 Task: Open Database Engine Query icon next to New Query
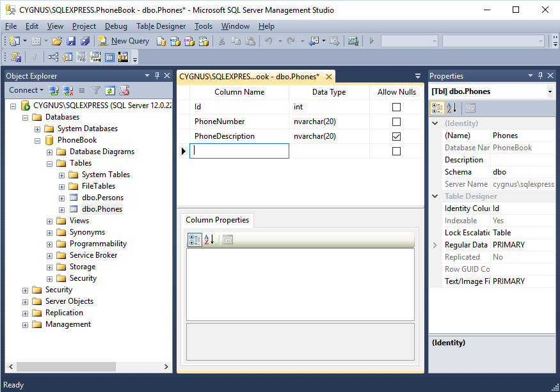(161, 41)
